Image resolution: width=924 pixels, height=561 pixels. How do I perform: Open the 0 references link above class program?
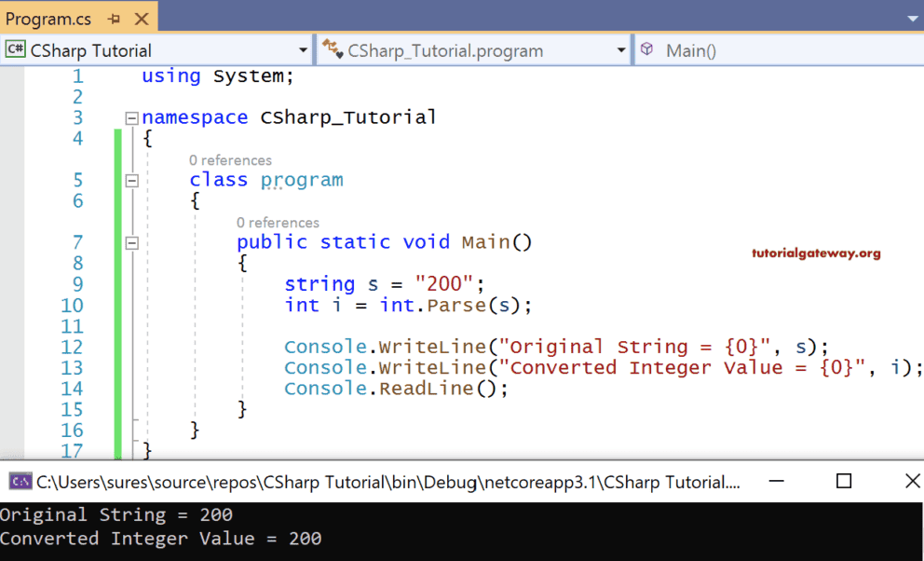click(x=230, y=160)
